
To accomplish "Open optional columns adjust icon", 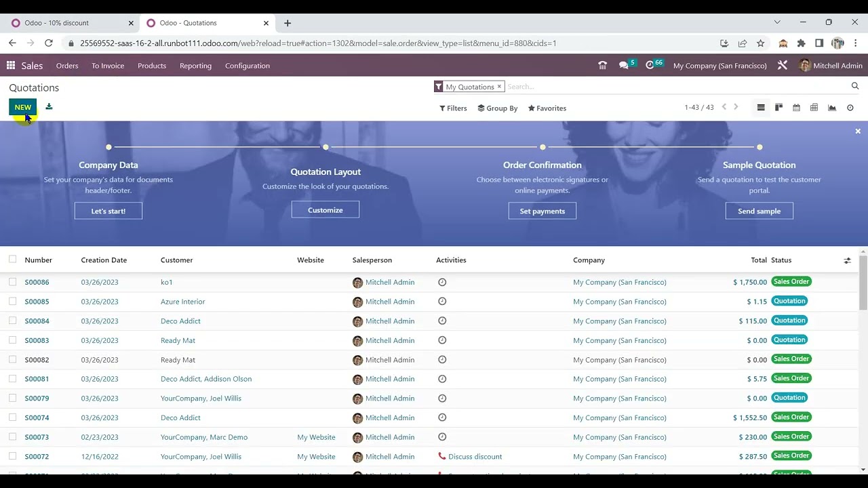I will pos(847,260).
